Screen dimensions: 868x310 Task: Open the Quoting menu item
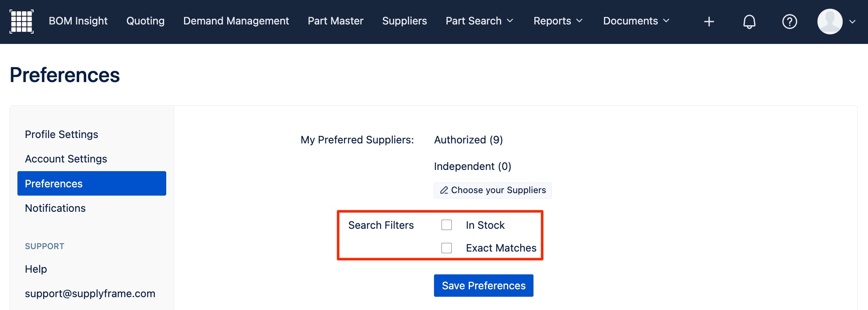click(x=145, y=21)
